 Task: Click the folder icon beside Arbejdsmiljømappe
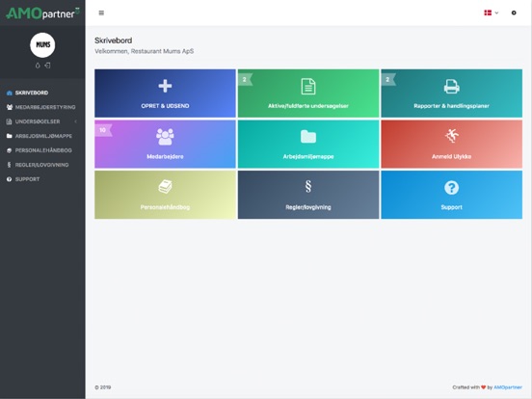point(10,136)
